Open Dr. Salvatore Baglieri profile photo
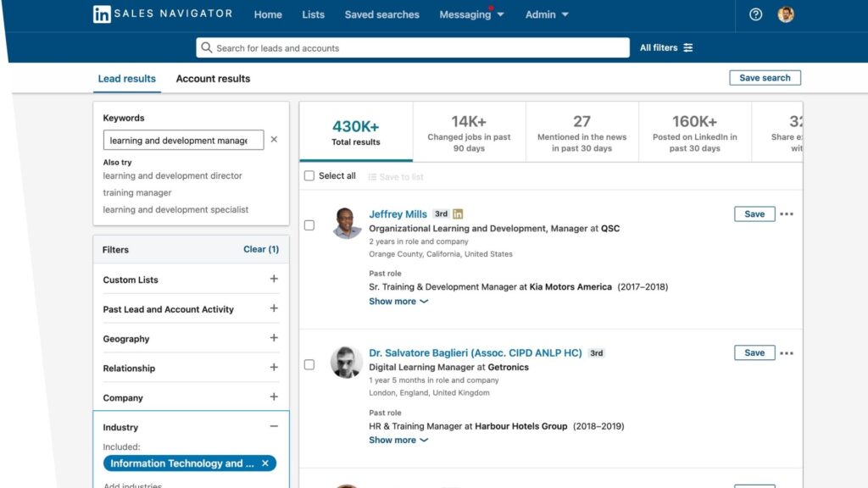The width and height of the screenshot is (868, 488). point(347,363)
